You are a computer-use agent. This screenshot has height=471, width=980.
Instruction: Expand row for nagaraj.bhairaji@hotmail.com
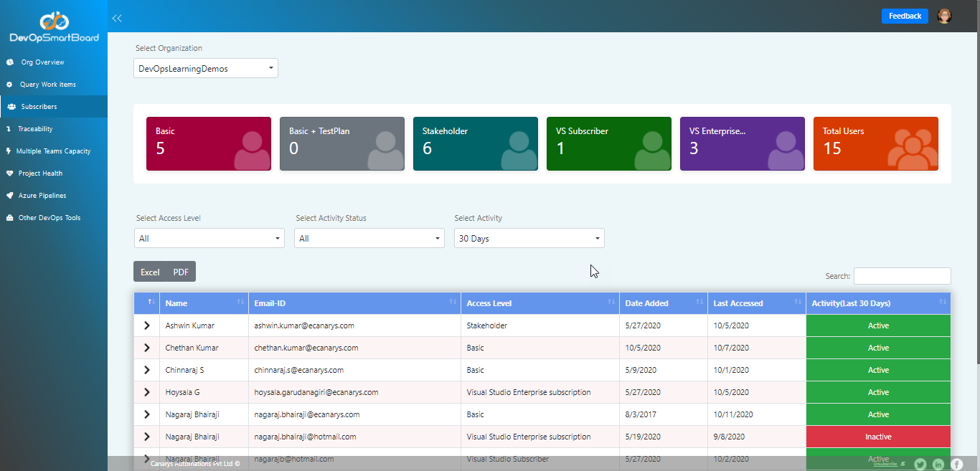[147, 437]
